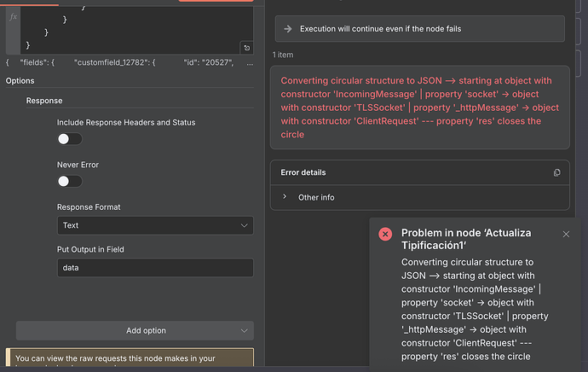Turn on the Never Error switch

tap(70, 181)
